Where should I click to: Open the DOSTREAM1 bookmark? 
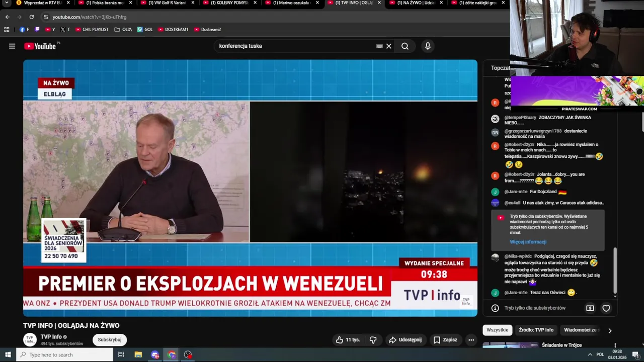(x=173, y=30)
